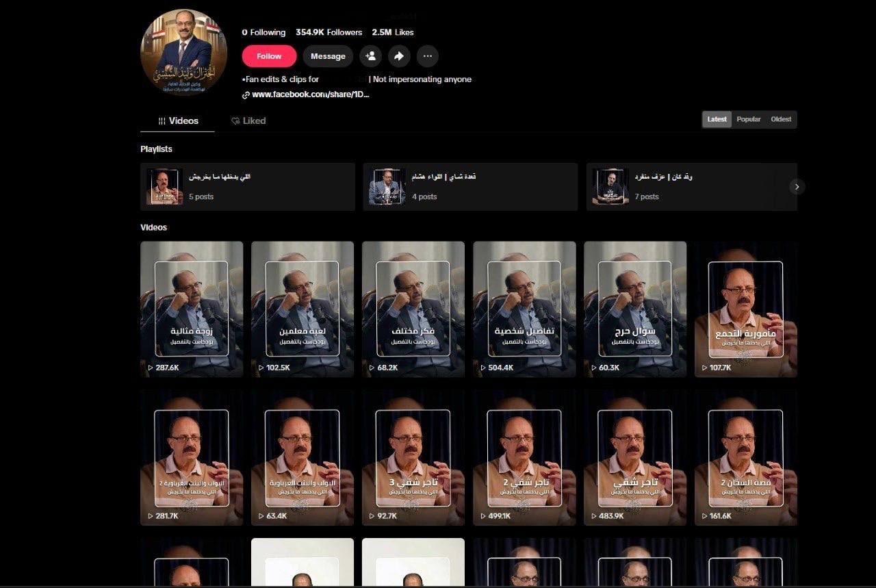This screenshot has height=588, width=876.
Task: Click the 354.9K Followers count
Action: point(329,32)
